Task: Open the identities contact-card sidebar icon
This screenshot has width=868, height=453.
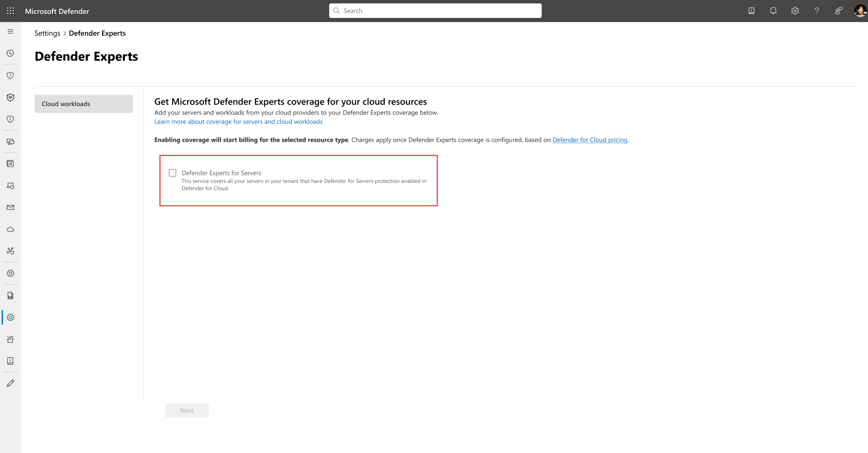Action: coord(10,164)
